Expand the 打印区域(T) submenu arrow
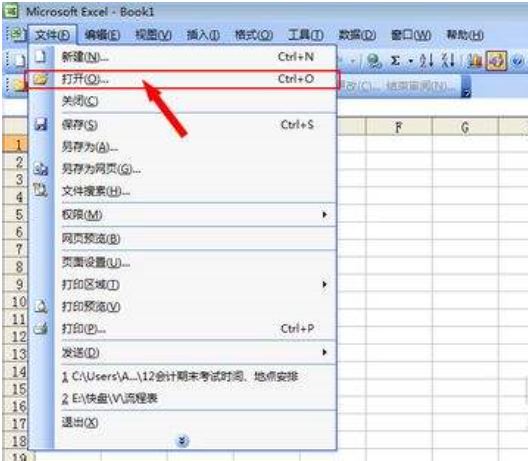The width and height of the screenshot is (528, 461). 324,285
